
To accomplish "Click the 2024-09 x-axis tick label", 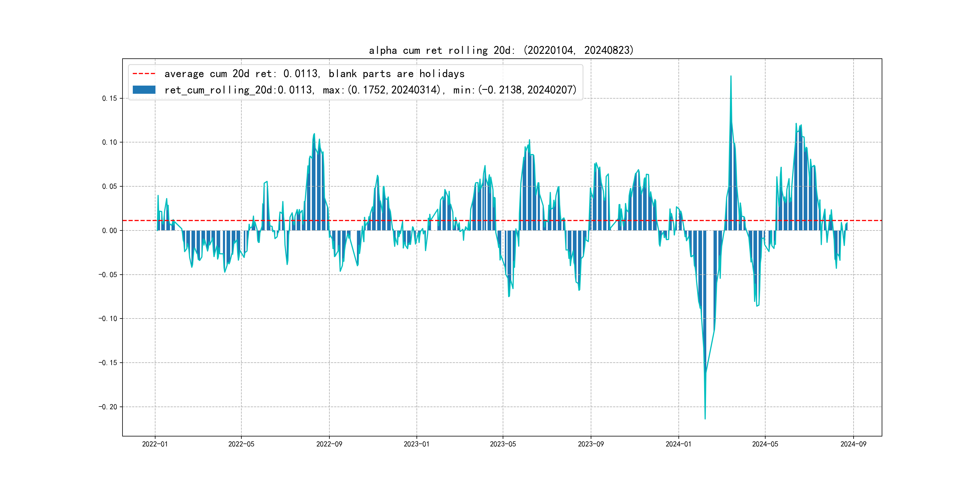I will pos(853,444).
